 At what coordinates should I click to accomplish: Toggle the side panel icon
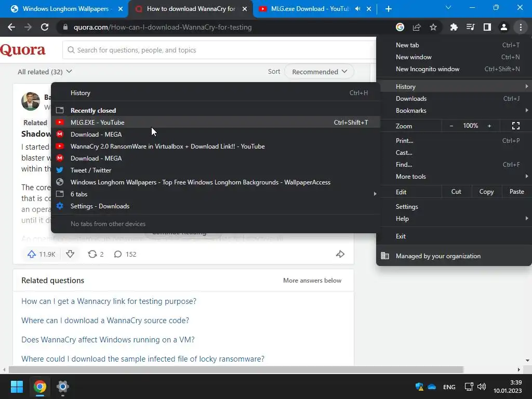coord(487,27)
